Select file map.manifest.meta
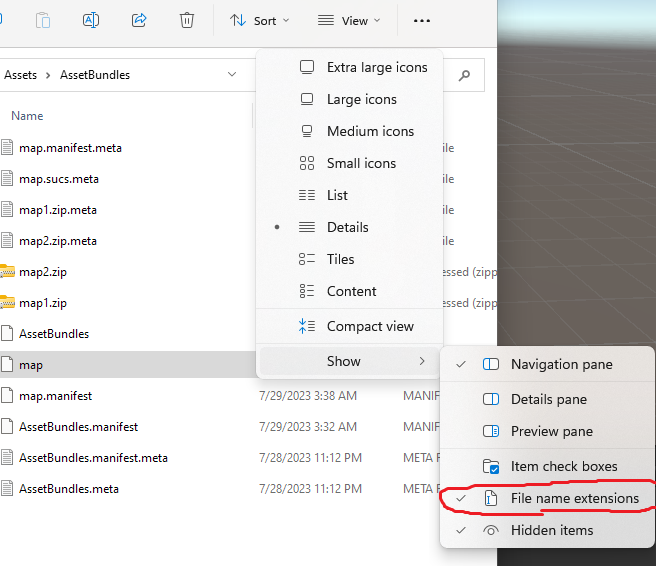This screenshot has height=566, width=656. pos(70,148)
